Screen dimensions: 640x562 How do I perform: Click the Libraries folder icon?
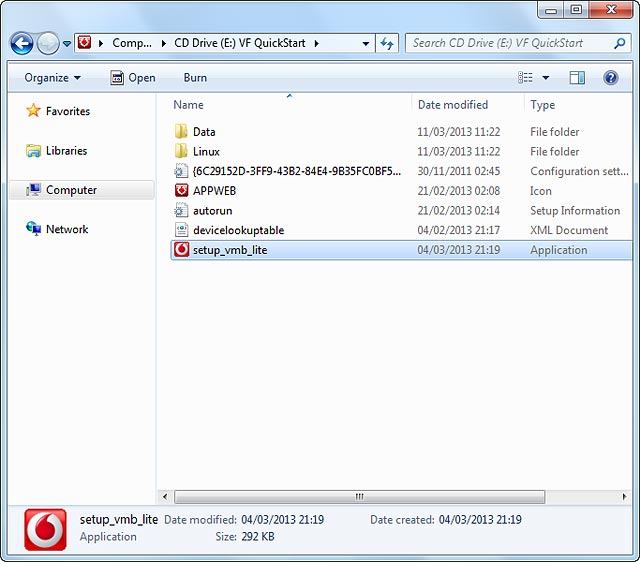tap(33, 151)
